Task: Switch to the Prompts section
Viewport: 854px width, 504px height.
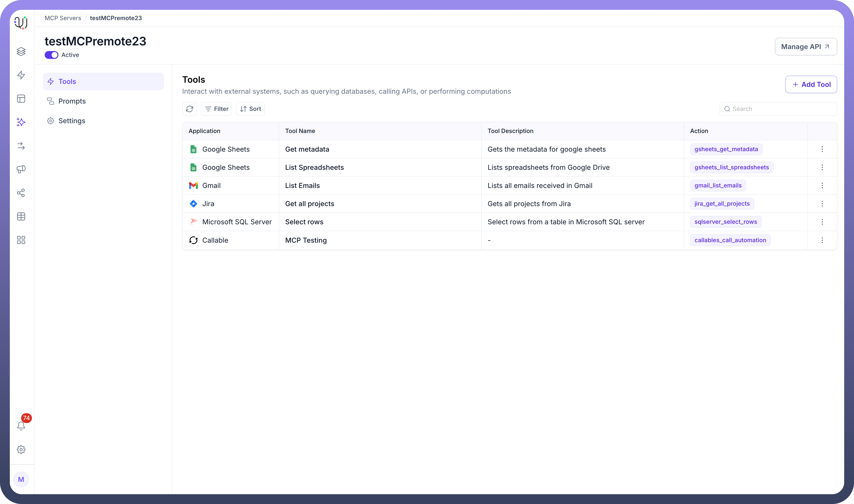Action: point(72,101)
